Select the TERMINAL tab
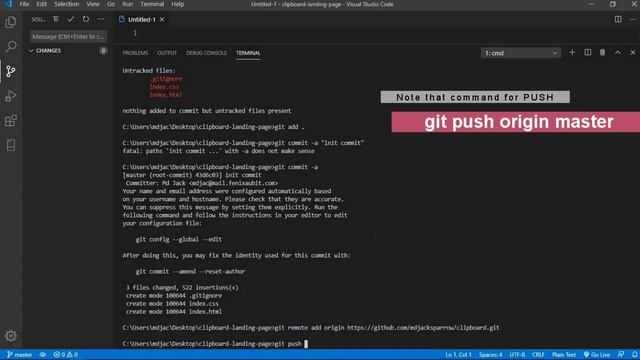Screen dimensions: 640x360 click(248, 53)
